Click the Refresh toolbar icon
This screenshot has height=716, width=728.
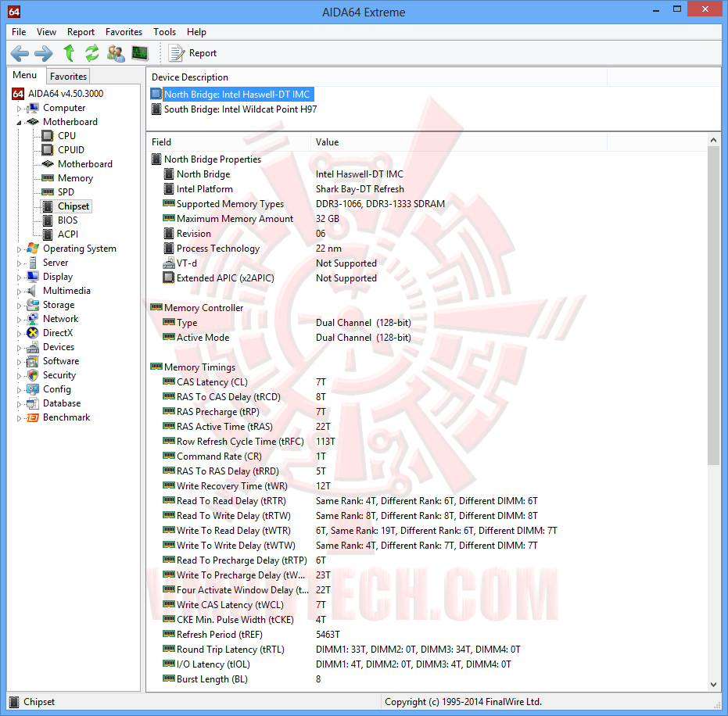(x=92, y=53)
